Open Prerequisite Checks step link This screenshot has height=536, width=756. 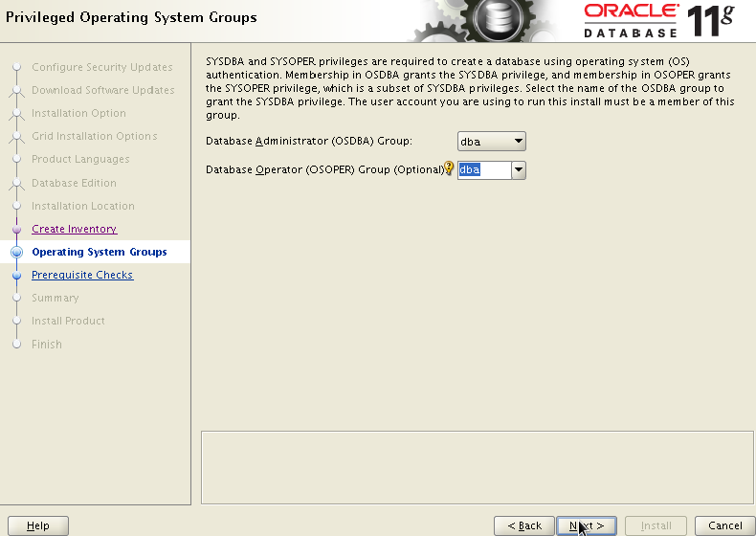point(82,275)
